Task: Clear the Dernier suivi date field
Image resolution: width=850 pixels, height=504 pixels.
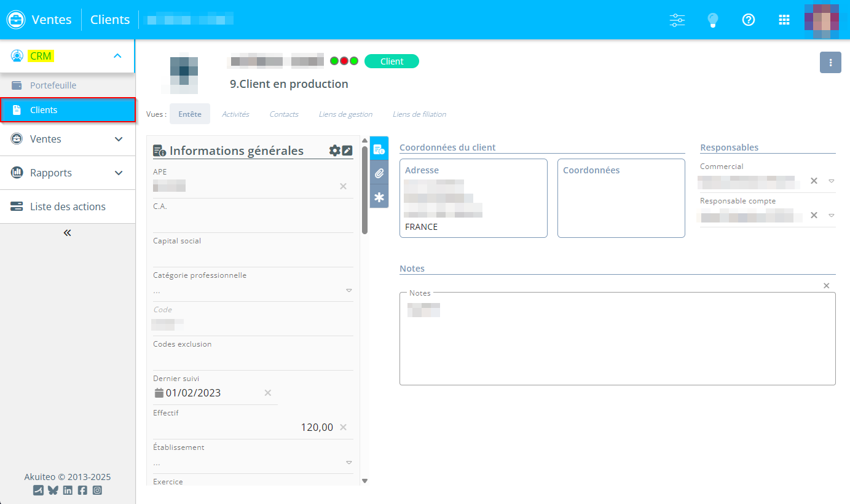Action: (x=268, y=393)
